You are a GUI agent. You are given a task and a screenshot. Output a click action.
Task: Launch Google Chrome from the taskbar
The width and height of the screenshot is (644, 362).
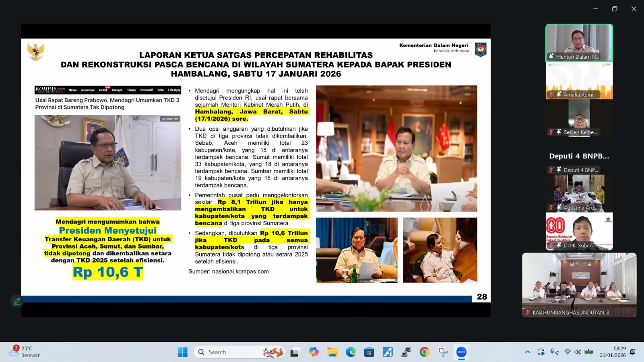[424, 352]
